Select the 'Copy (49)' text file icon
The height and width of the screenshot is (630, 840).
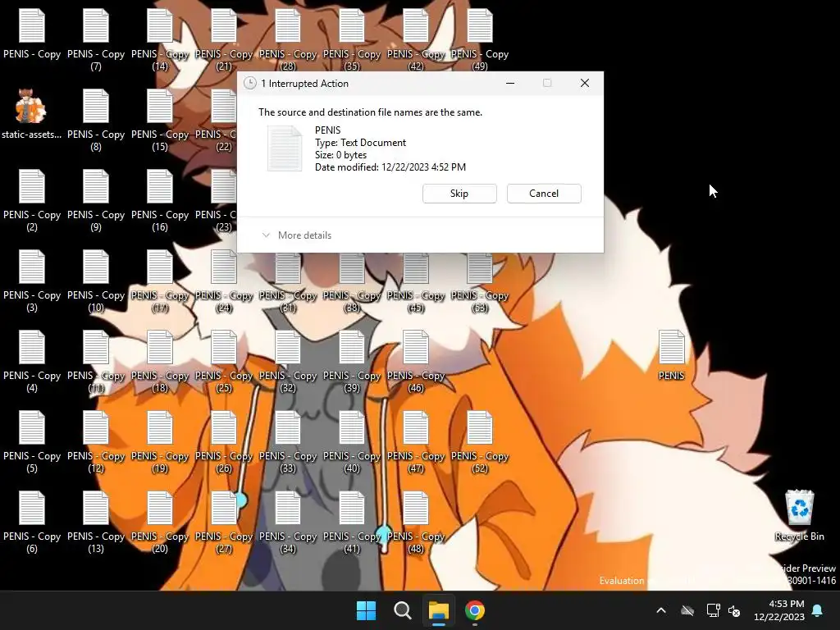pos(479,25)
